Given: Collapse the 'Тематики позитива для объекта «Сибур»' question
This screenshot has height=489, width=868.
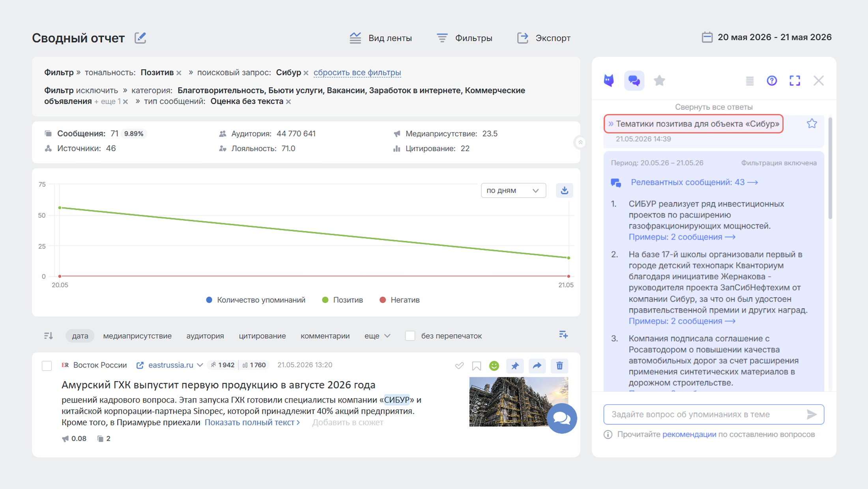Looking at the screenshot, I should click(693, 124).
